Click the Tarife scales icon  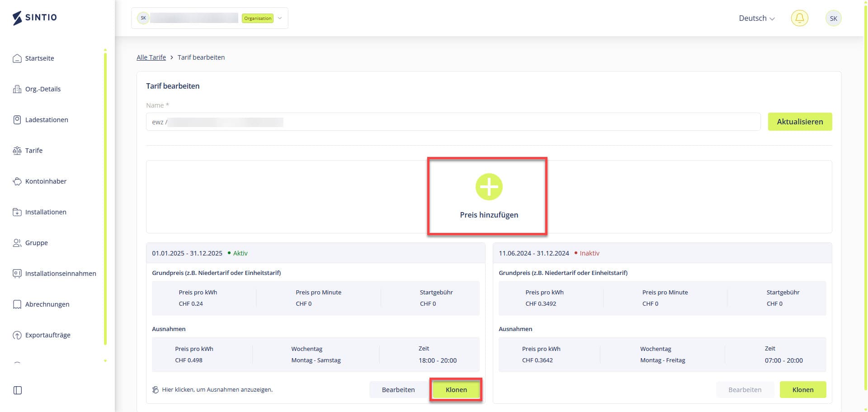click(17, 151)
